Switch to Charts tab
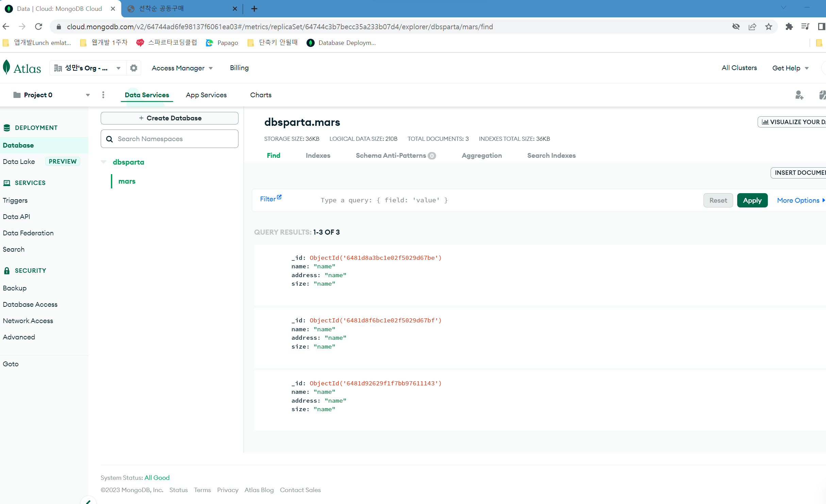 click(261, 95)
